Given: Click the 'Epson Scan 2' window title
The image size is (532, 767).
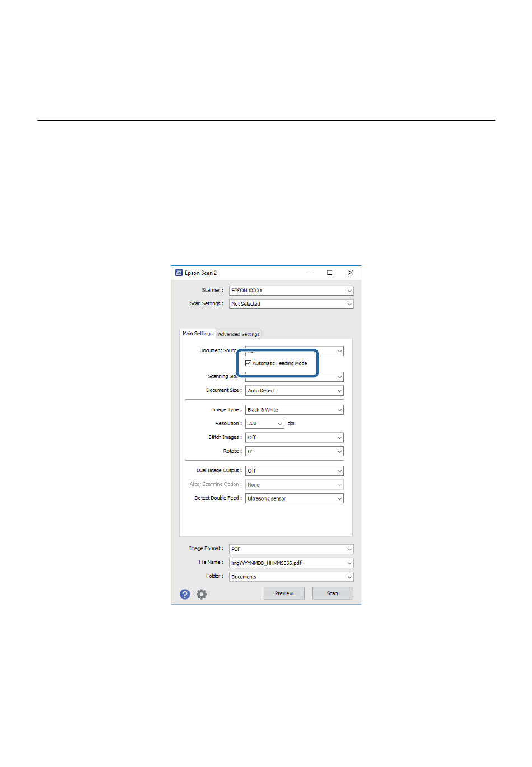Looking at the screenshot, I should [x=201, y=273].
